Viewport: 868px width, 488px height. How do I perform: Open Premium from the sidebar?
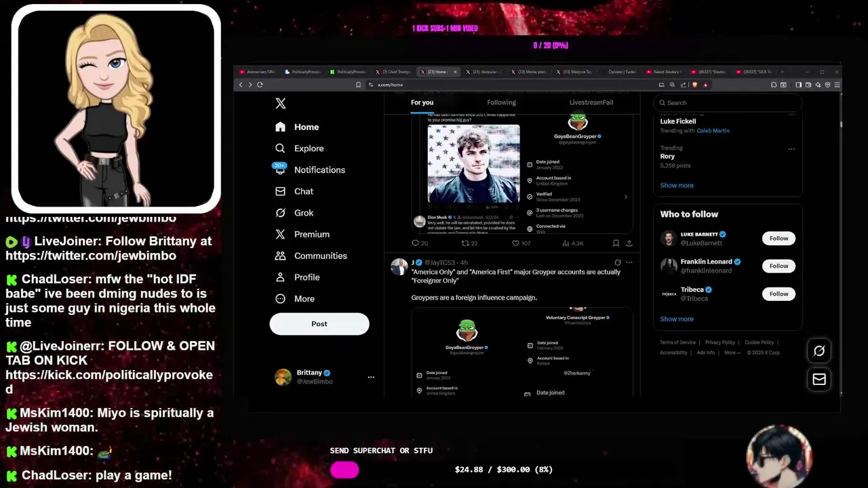pyautogui.click(x=302, y=235)
